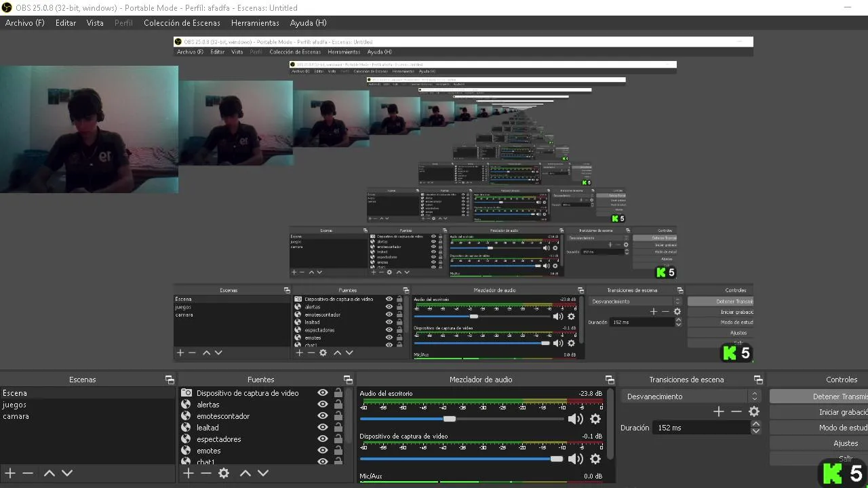Move selected source down in Fuentes

tap(263, 473)
